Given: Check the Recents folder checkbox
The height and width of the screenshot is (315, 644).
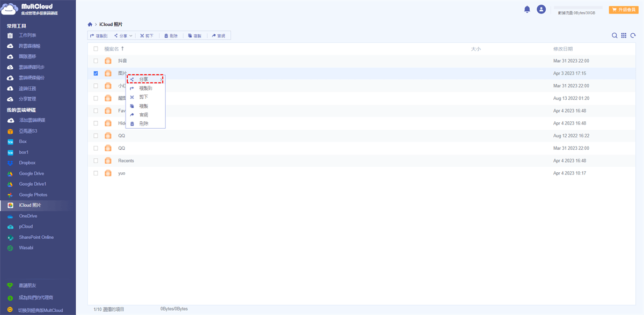Looking at the screenshot, I should 96,160.
